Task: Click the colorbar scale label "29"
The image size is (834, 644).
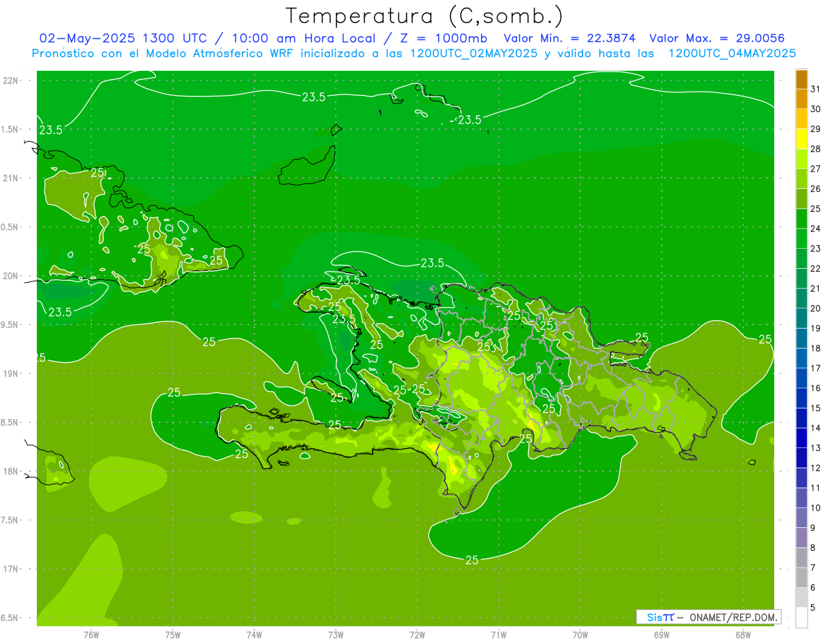Action: [x=816, y=129]
